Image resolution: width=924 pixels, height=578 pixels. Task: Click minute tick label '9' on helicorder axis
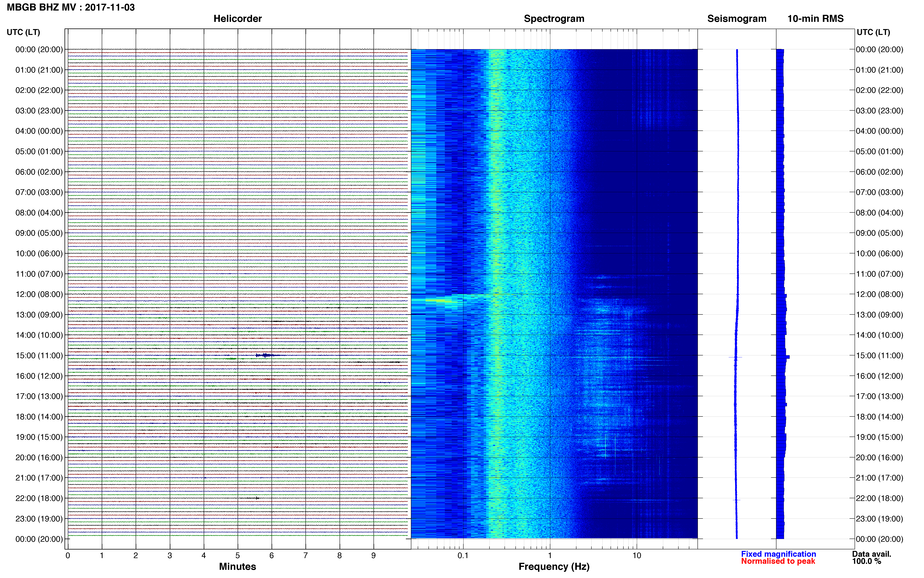pyautogui.click(x=373, y=555)
